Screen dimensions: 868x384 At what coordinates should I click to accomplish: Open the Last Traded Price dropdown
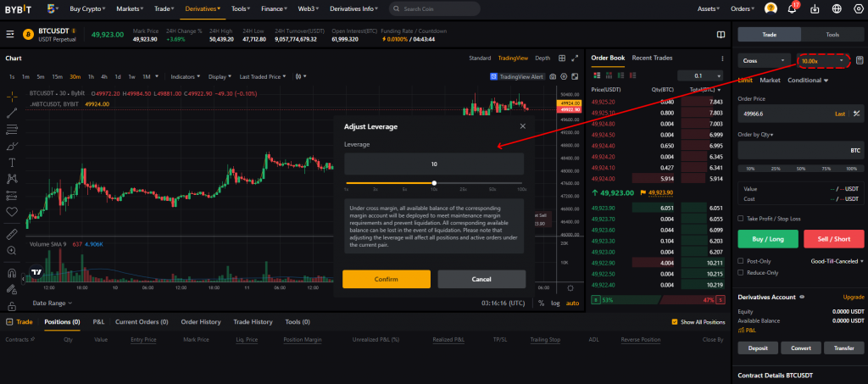pos(263,76)
